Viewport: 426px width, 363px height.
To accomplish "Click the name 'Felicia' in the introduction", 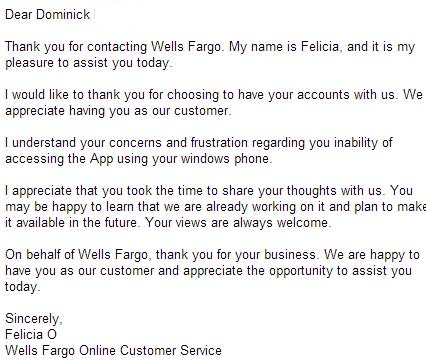I will click(x=322, y=46).
